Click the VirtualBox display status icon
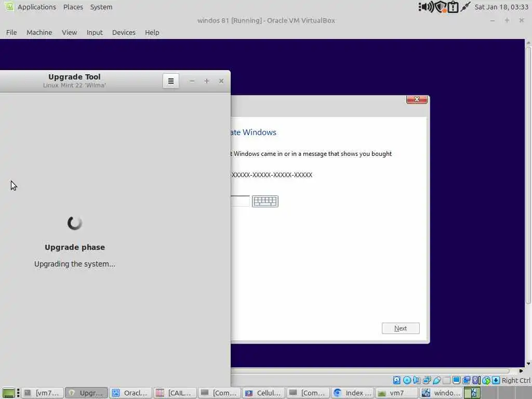 [456, 380]
